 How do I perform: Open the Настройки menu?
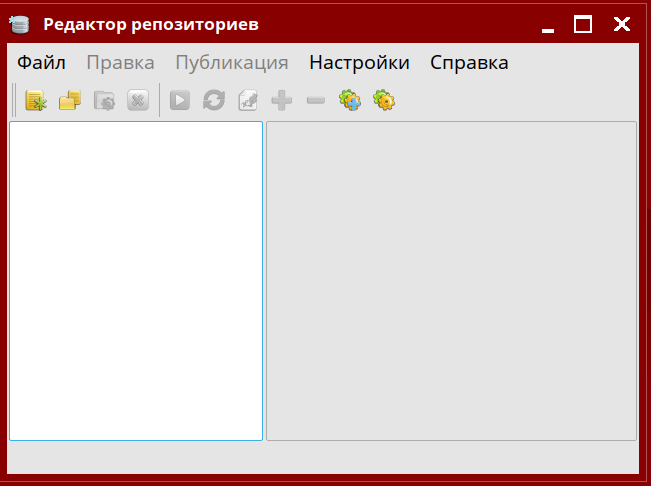point(359,63)
